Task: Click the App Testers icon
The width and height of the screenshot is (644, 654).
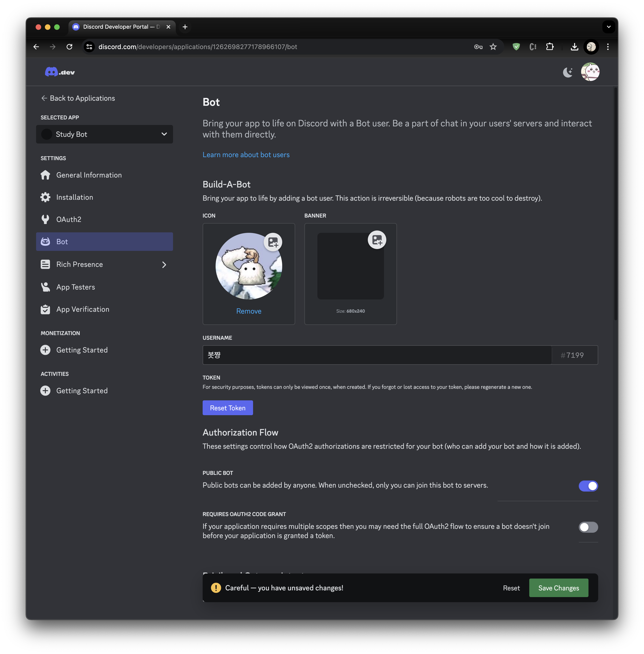Action: [45, 287]
